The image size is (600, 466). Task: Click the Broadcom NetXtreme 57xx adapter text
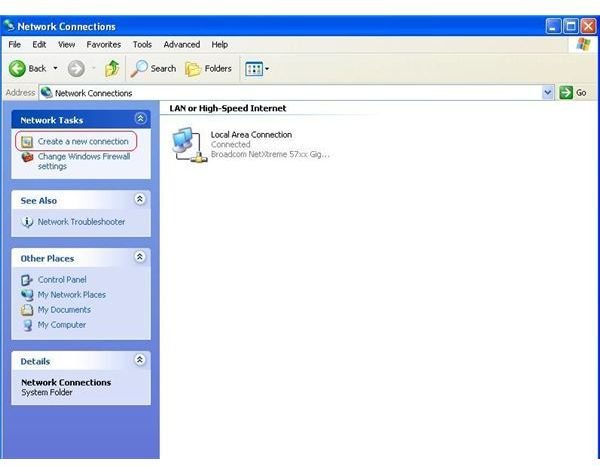(x=270, y=155)
